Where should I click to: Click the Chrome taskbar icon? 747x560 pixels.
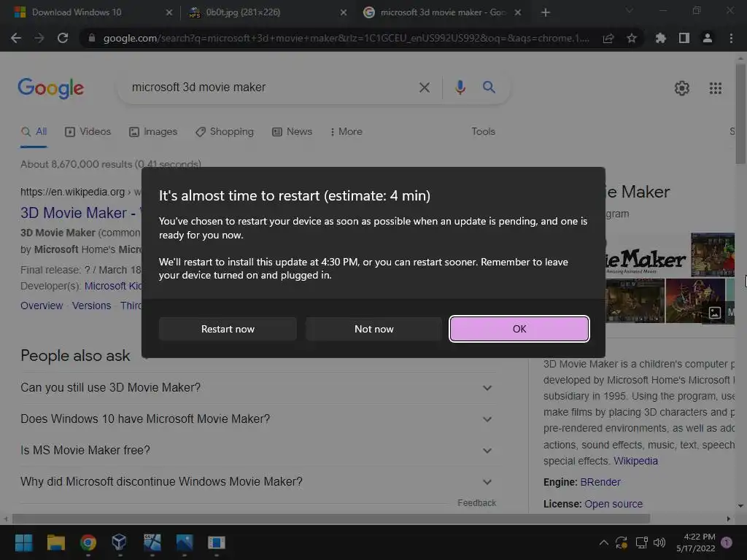click(x=88, y=542)
